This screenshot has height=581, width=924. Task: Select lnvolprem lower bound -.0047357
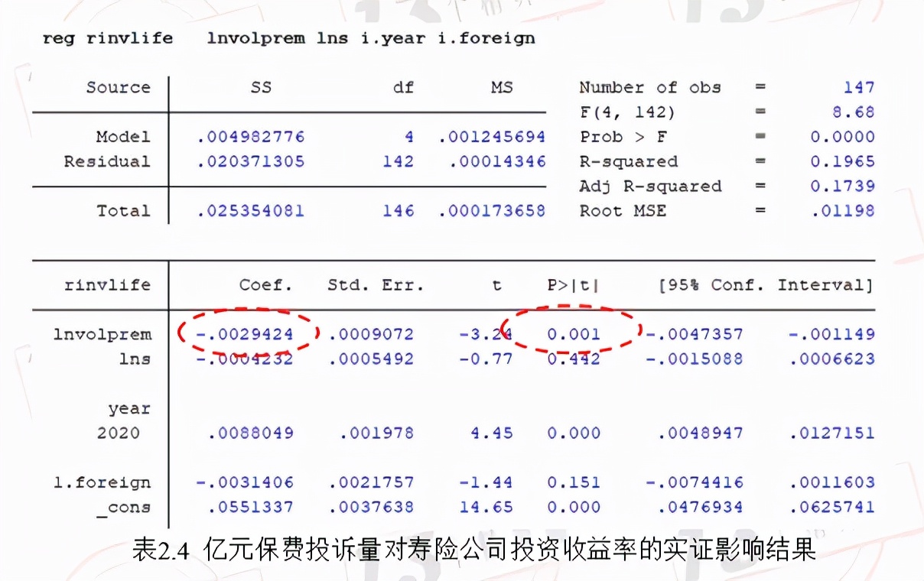[694, 334]
